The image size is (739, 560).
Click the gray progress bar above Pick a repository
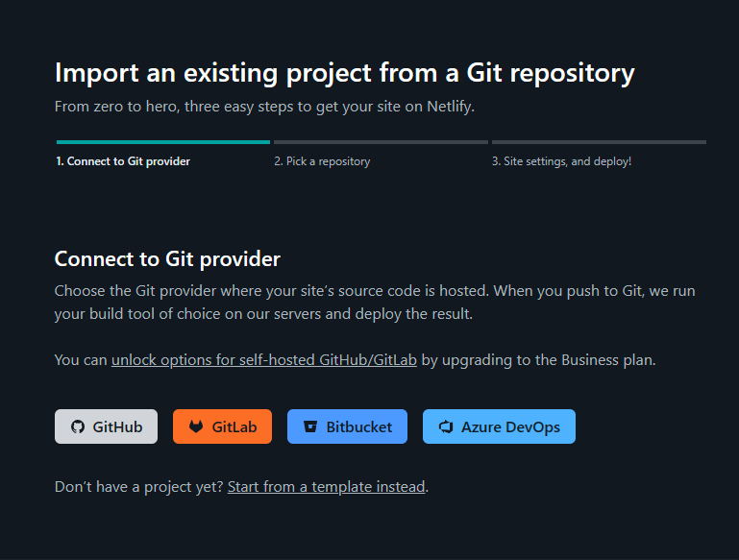point(381,142)
